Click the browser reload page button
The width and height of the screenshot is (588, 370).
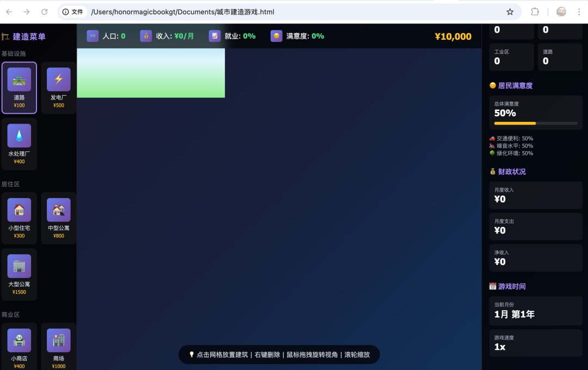44,11
